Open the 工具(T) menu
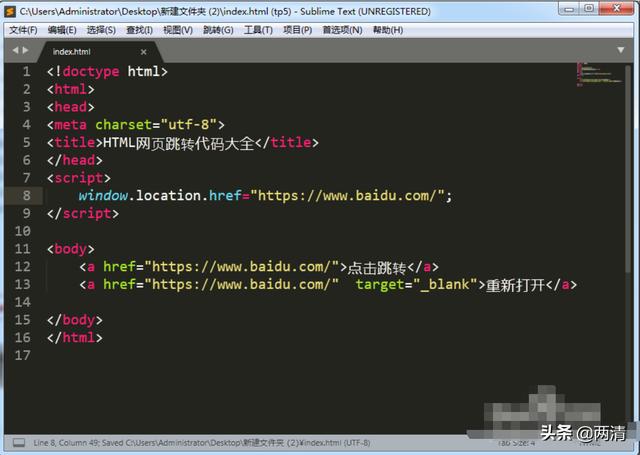 click(x=258, y=30)
